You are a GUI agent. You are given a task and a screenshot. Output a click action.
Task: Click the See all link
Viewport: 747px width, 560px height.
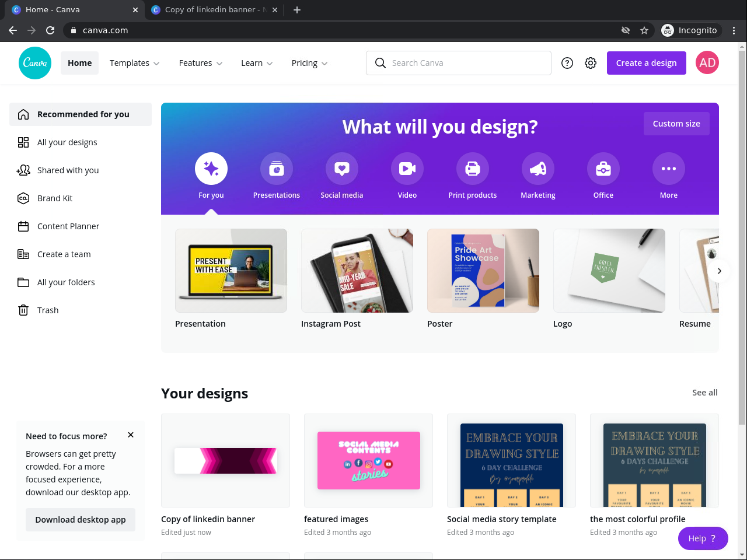(x=705, y=393)
